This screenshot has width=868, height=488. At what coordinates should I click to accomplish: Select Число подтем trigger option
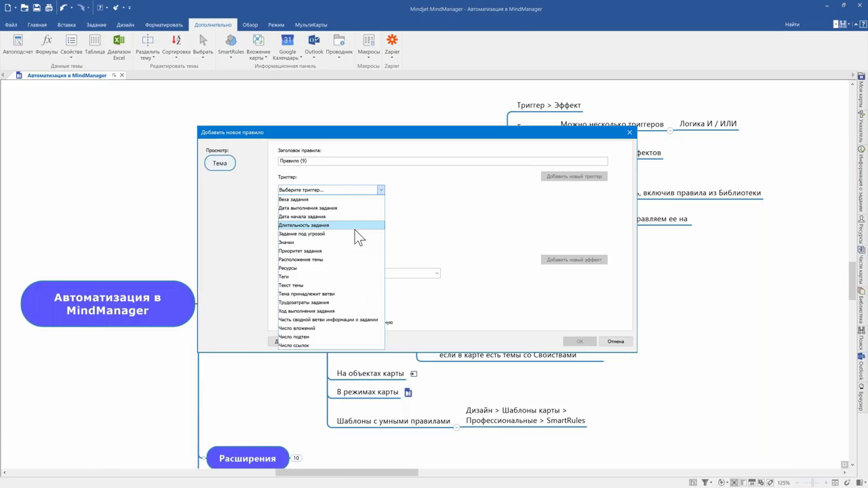(x=331, y=337)
